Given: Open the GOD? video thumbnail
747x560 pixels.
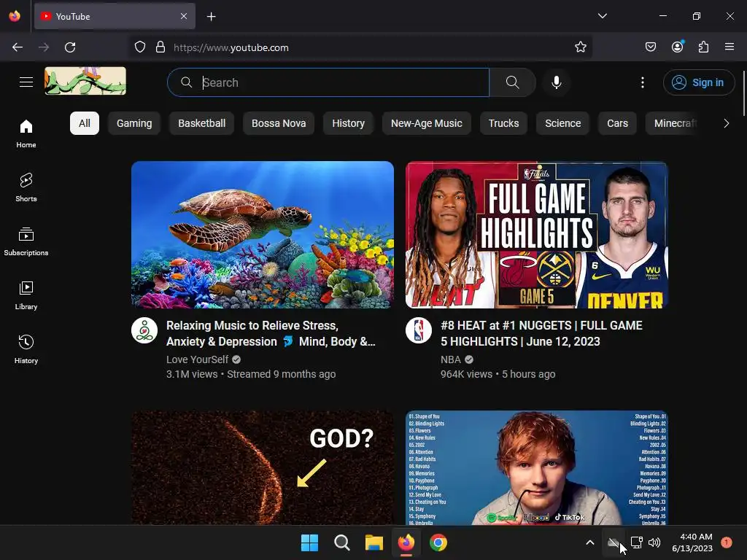Looking at the screenshot, I should click(263, 467).
